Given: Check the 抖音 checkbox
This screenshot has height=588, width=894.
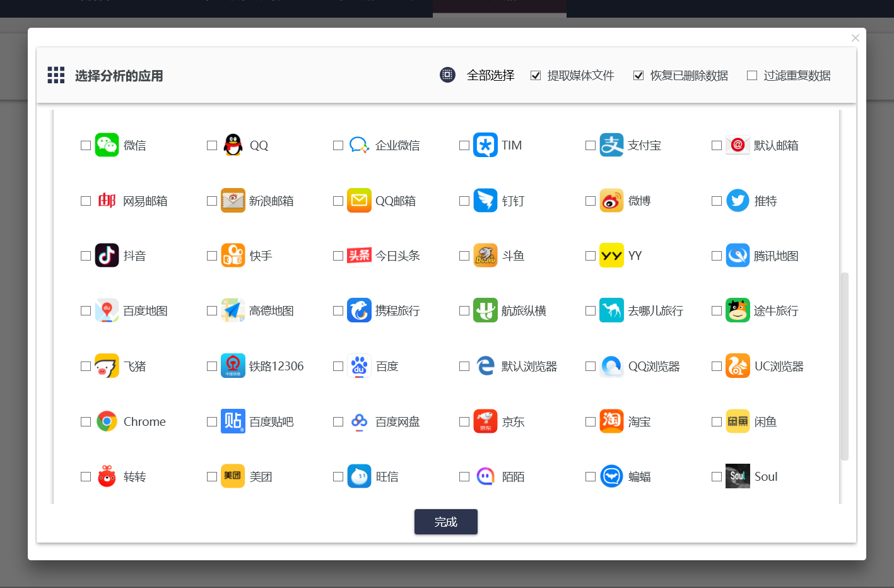Looking at the screenshot, I should click(86, 256).
